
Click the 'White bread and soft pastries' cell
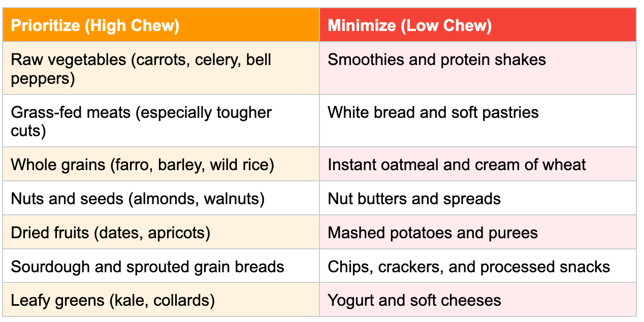pyautogui.click(x=477, y=121)
